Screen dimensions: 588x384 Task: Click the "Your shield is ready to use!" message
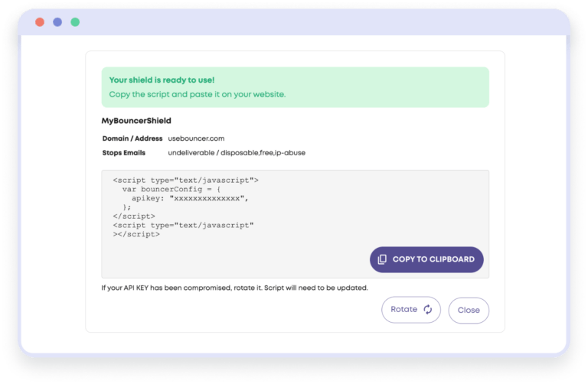point(162,80)
